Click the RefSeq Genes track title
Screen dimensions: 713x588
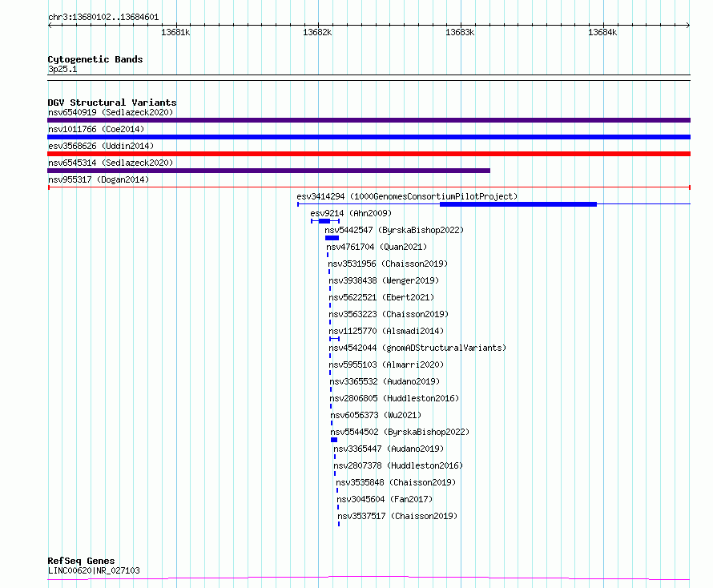pyautogui.click(x=81, y=561)
